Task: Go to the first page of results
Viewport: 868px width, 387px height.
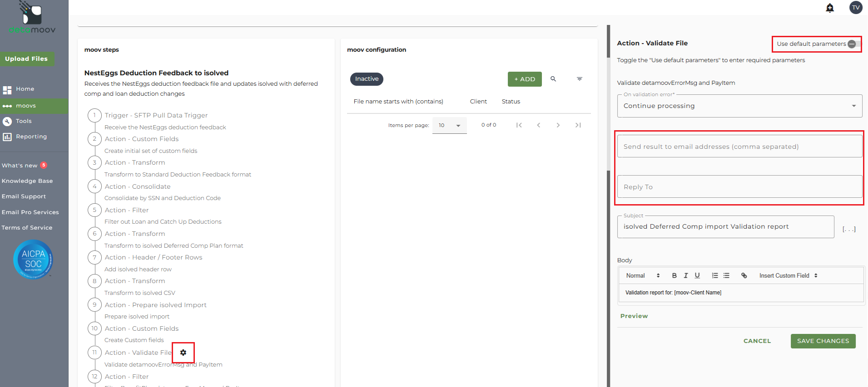Action: [519, 125]
